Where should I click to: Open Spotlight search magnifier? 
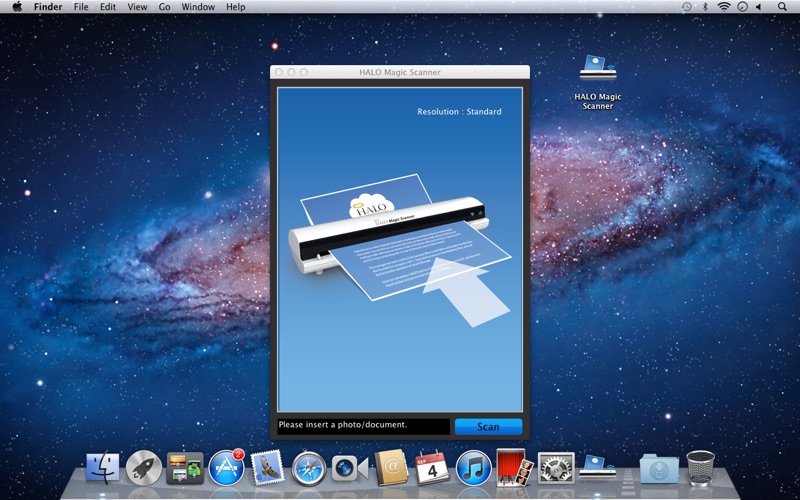point(783,7)
